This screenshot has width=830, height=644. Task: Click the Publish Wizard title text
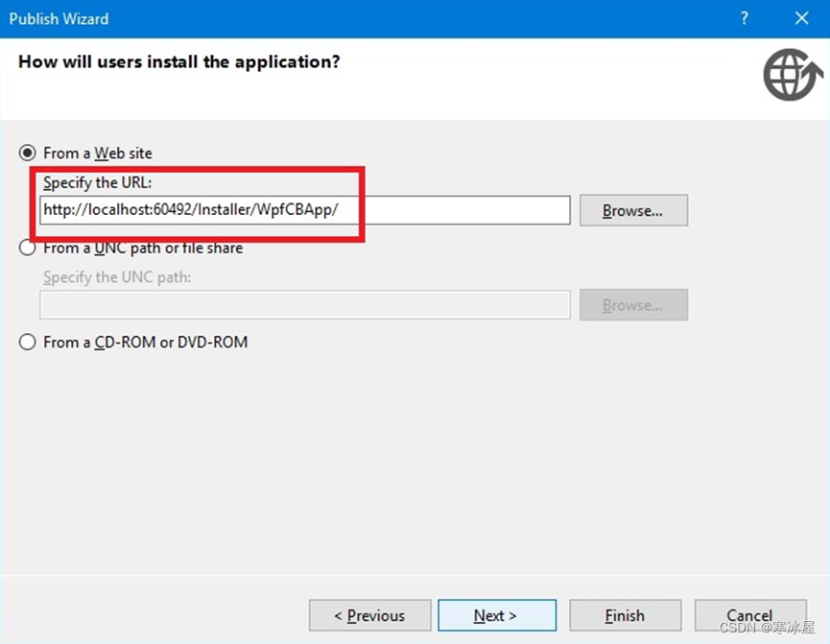point(59,17)
